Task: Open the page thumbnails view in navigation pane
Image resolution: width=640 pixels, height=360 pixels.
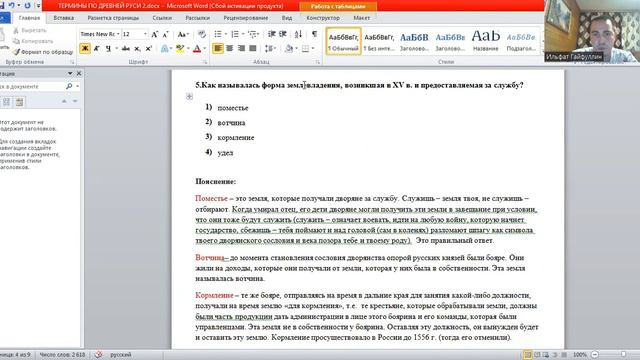Action: 7,102
